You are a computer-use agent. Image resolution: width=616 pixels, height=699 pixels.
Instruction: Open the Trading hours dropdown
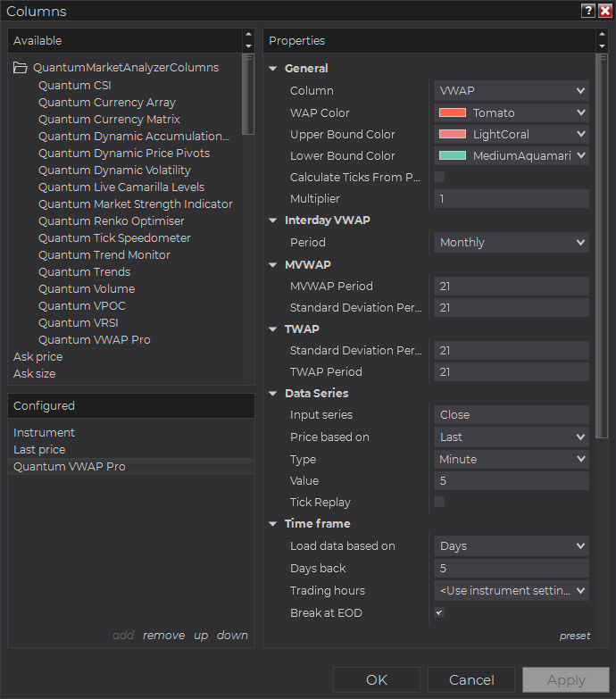(512, 590)
